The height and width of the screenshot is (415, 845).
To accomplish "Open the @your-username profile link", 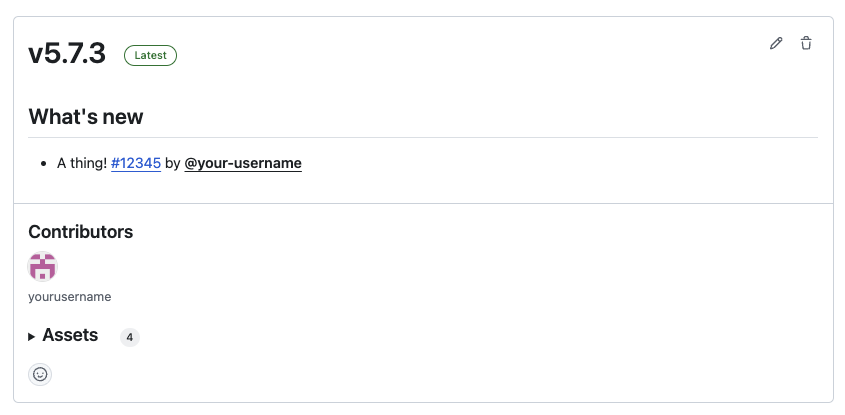I will [x=243, y=163].
